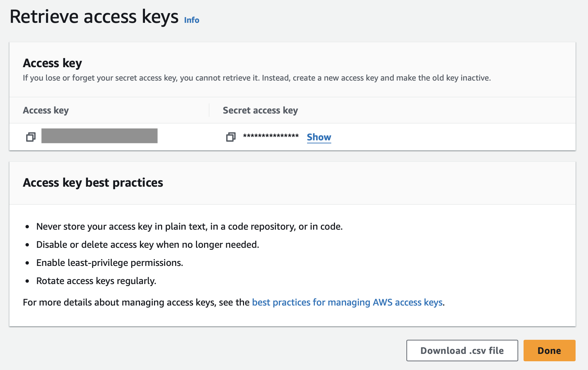588x370 pixels.
Task: Copy the access key with its copy icon
Action: point(31,137)
